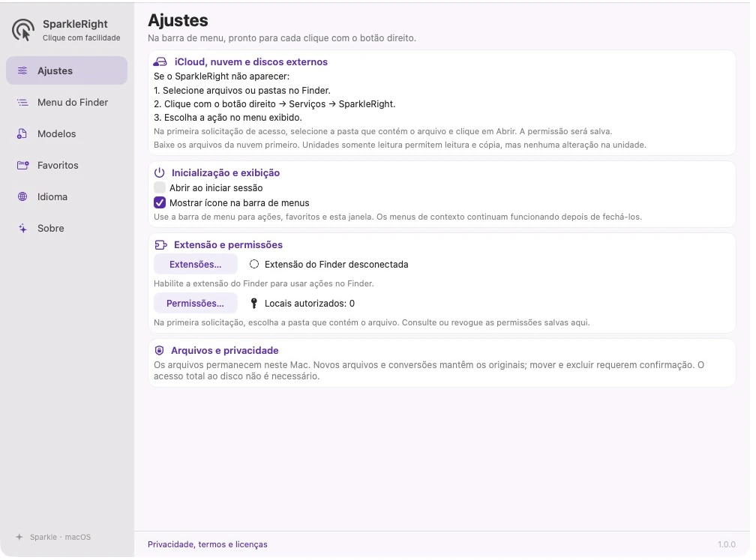Click the key icon beside Locais autorizados
The height and width of the screenshot is (560, 756).
[x=254, y=303]
